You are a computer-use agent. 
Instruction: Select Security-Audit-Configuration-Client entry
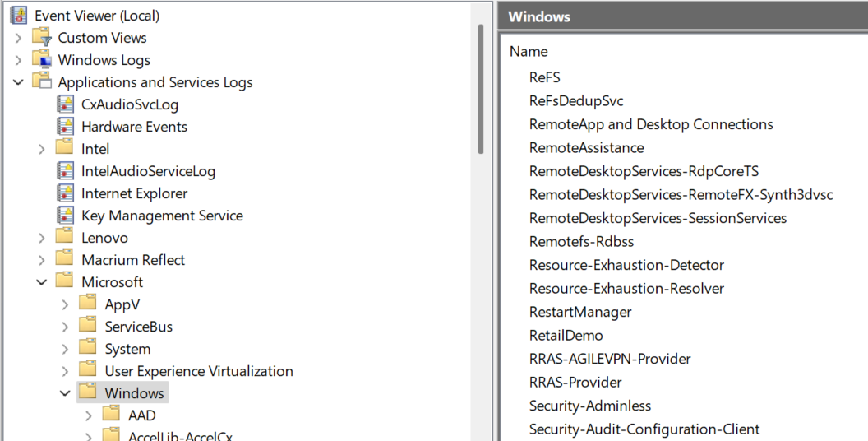click(x=644, y=429)
